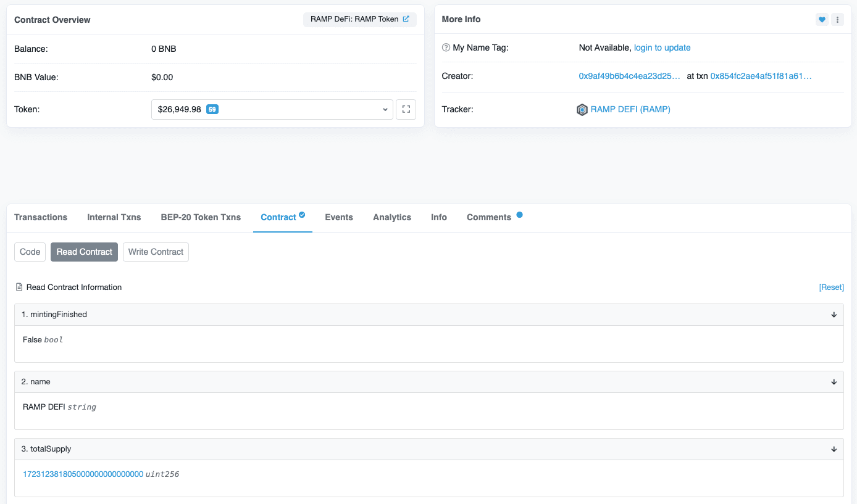
Task: Click the login to update link
Action: click(662, 48)
